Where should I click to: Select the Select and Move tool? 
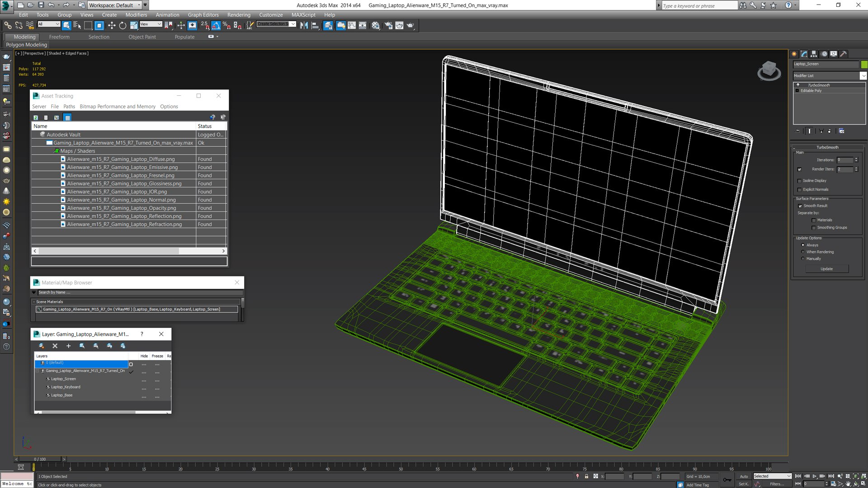click(x=111, y=25)
